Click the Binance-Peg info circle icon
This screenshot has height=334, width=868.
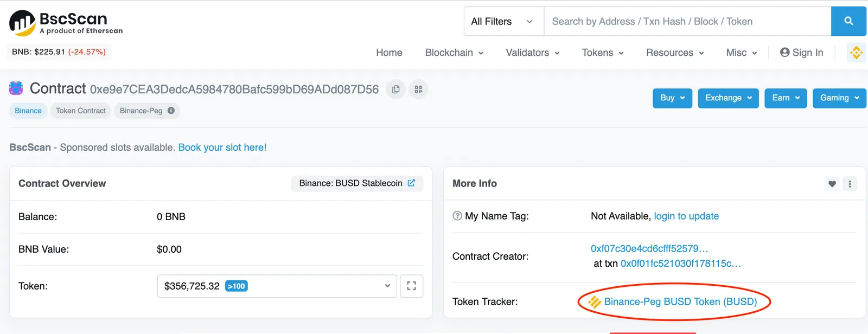(171, 111)
